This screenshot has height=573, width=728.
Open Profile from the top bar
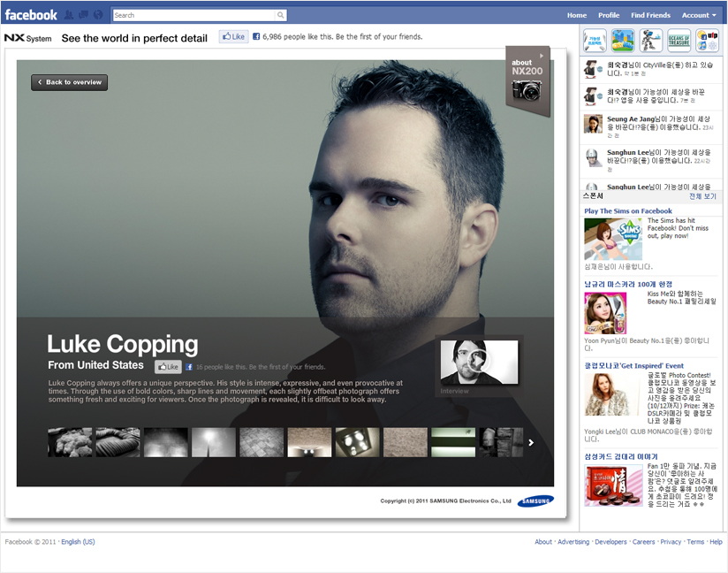tap(609, 15)
